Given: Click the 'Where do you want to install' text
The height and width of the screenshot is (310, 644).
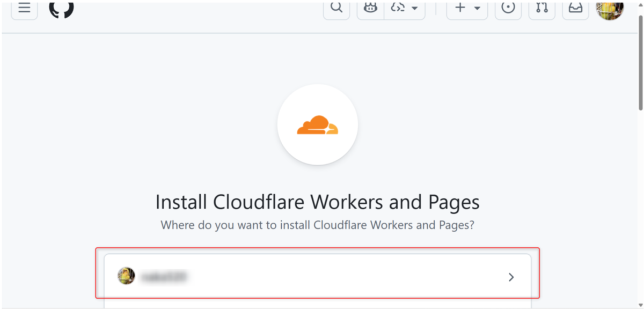Looking at the screenshot, I should 318,225.
